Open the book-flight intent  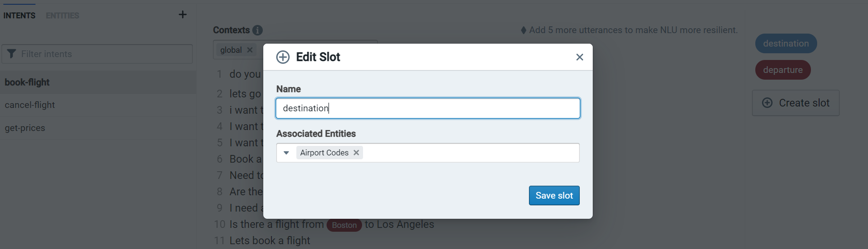click(27, 82)
